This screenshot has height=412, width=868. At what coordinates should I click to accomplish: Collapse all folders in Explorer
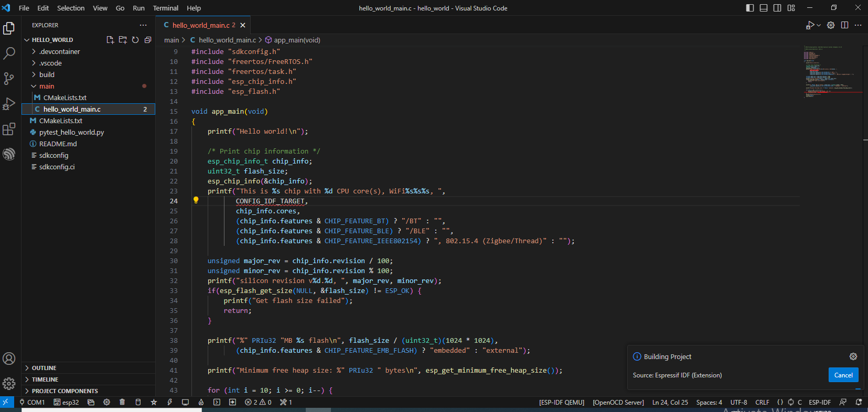click(x=148, y=40)
